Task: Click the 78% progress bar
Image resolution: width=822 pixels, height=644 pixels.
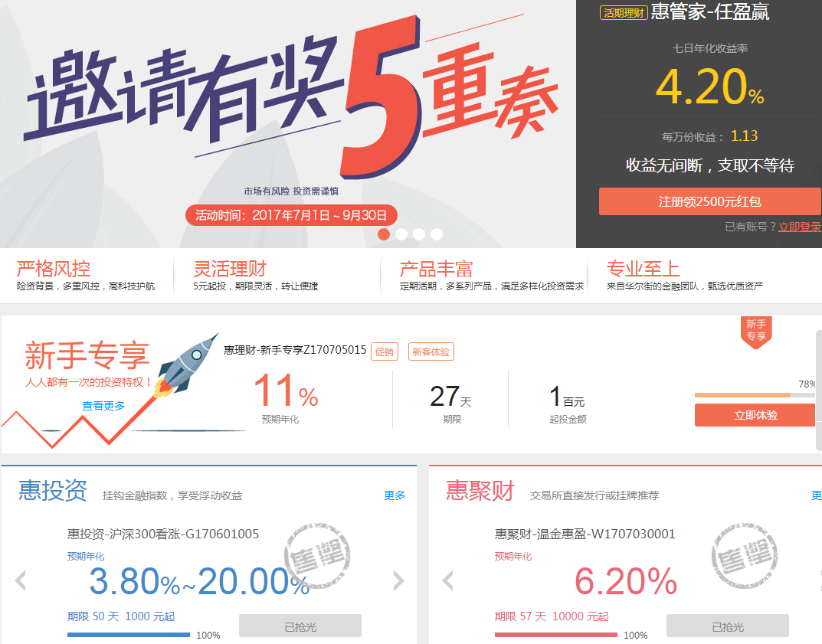Action: coord(755,395)
